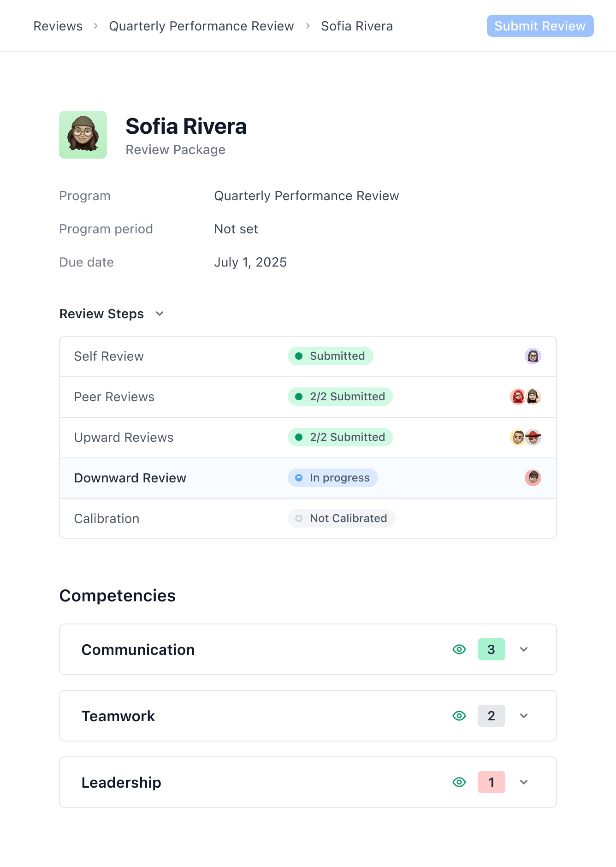Click the Teamwork score badge showing 2

click(491, 716)
